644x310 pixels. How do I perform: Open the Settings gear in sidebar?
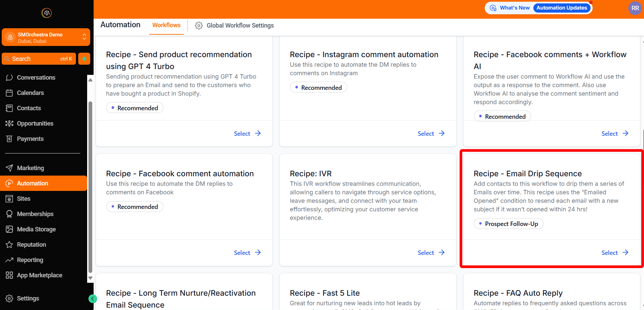click(x=9, y=298)
